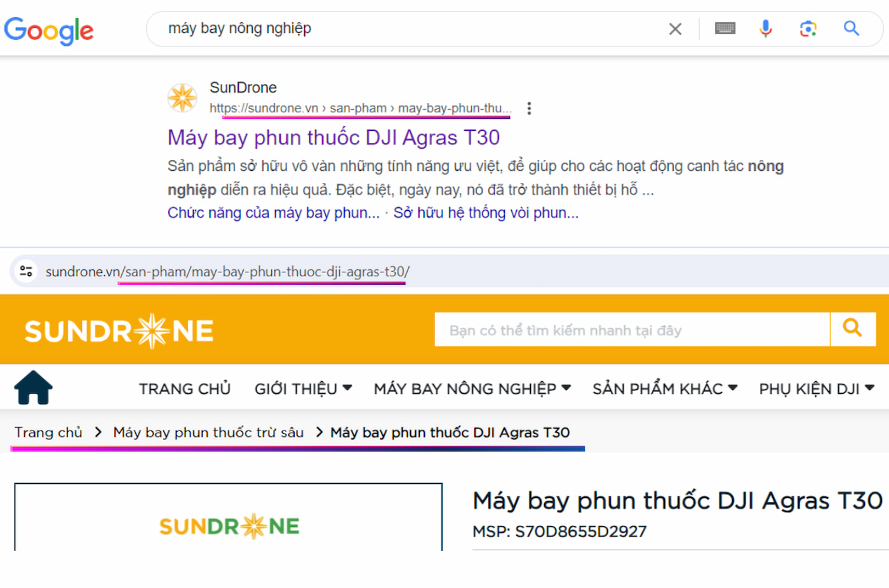Click Máy bay phun thuốc trừ sâu breadcrumb
Image resolution: width=889 pixels, height=588 pixels.
pos(208,432)
